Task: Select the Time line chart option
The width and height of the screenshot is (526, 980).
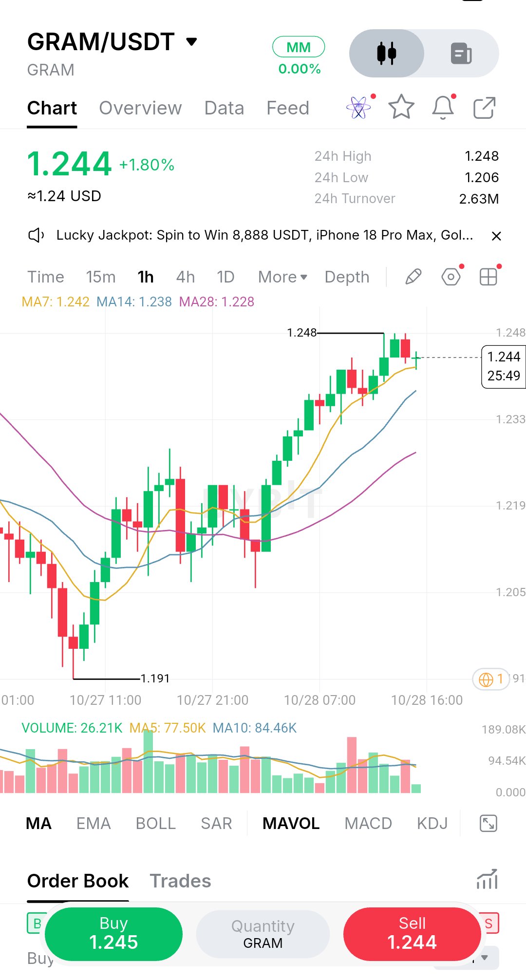Action: (x=46, y=277)
